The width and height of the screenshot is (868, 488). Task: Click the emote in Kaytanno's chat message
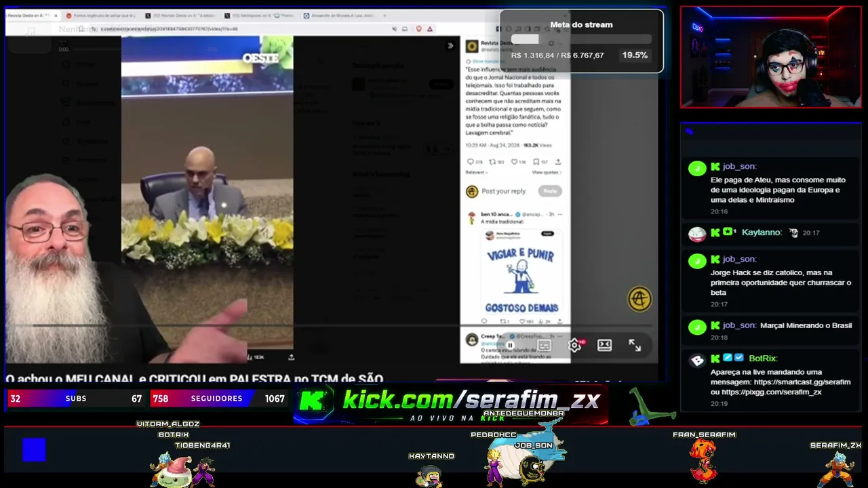click(793, 232)
